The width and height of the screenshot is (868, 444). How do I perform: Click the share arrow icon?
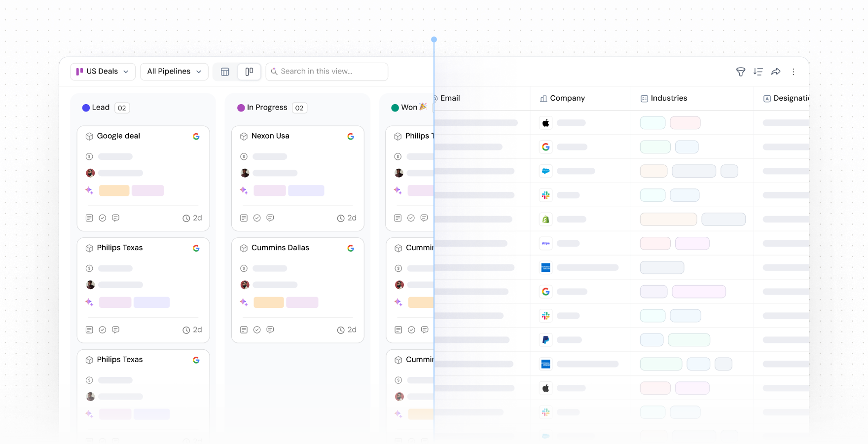click(776, 72)
